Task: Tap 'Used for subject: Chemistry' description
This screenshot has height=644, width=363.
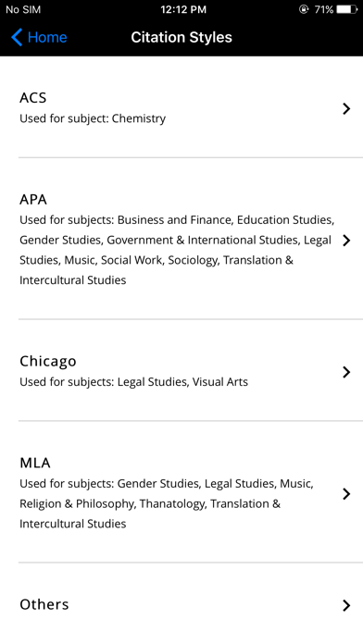Action: pyautogui.click(x=93, y=118)
